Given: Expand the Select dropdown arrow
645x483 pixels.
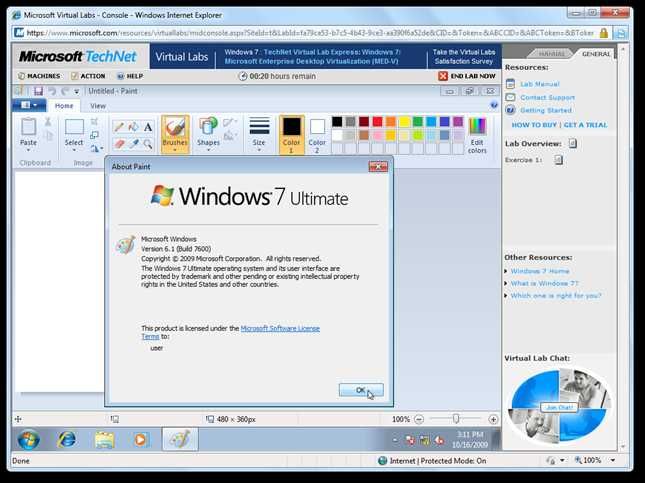Looking at the screenshot, I should (74, 150).
